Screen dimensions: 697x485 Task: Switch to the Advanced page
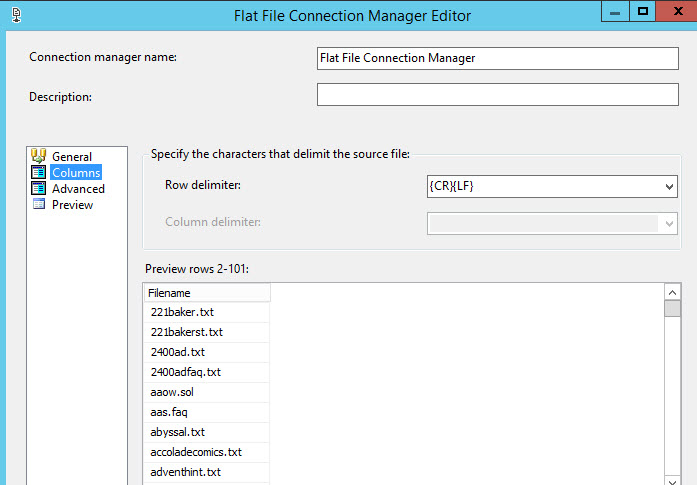(78, 188)
